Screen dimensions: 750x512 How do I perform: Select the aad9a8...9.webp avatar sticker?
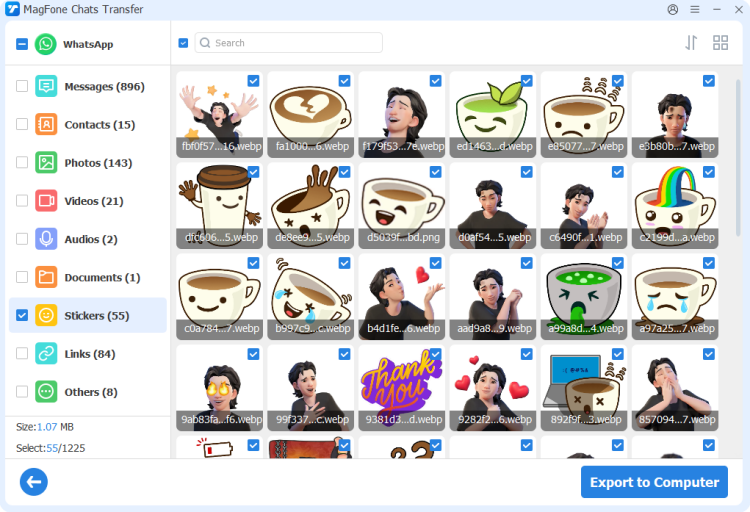[x=493, y=297]
